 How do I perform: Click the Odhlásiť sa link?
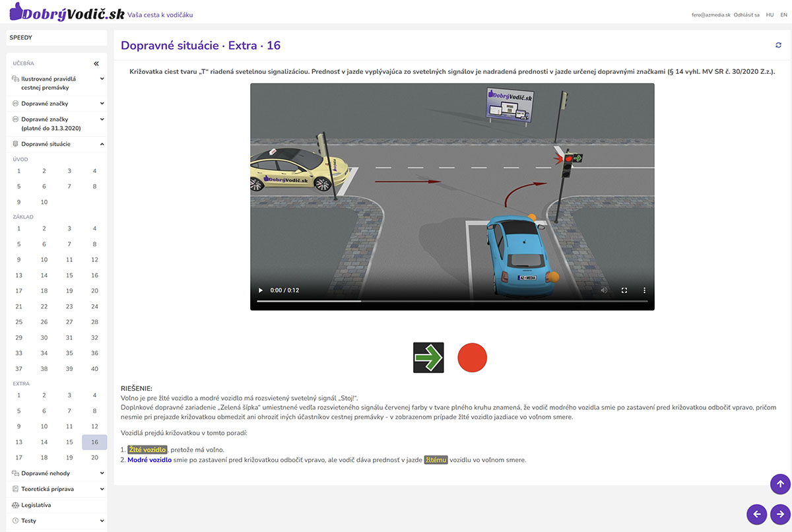click(x=746, y=15)
